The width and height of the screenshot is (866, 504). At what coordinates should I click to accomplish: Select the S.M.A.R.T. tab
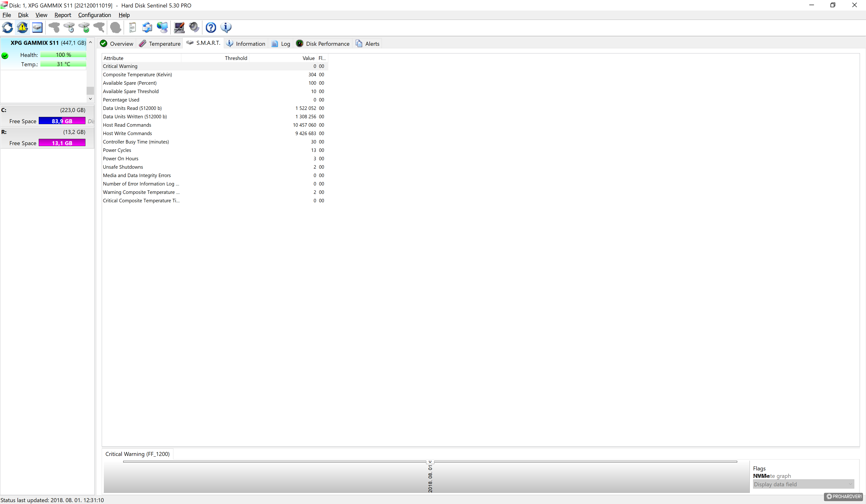click(x=203, y=43)
